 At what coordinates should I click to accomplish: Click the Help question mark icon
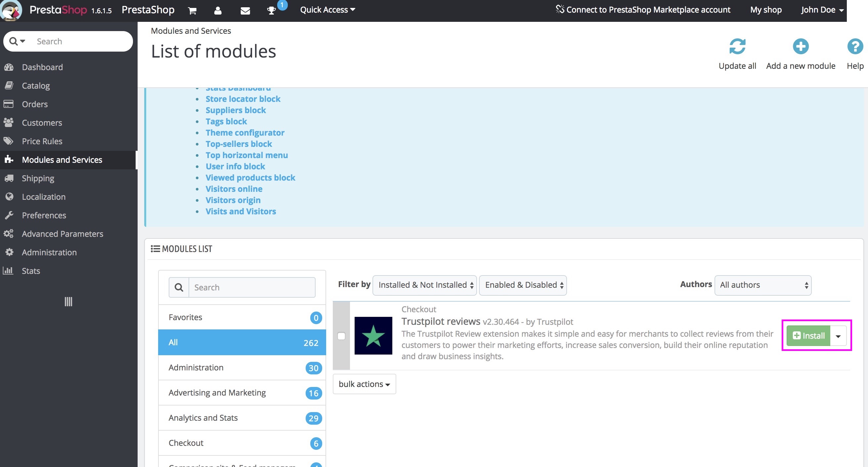[855, 47]
